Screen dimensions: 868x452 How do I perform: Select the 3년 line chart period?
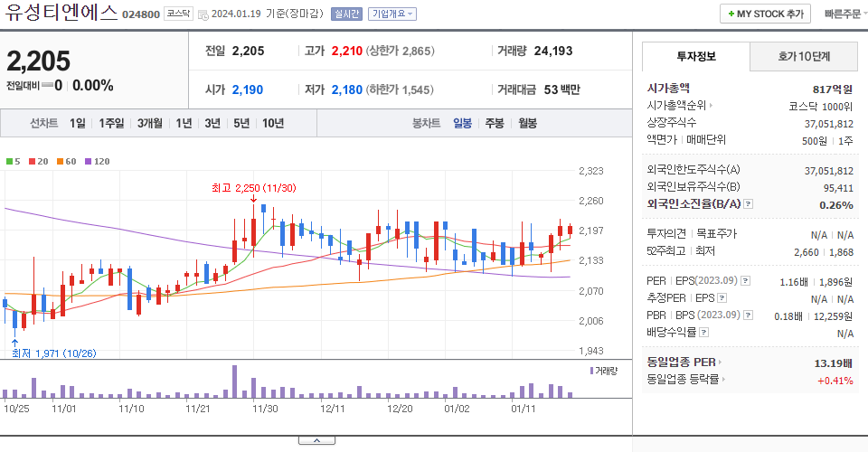pyautogui.click(x=212, y=123)
